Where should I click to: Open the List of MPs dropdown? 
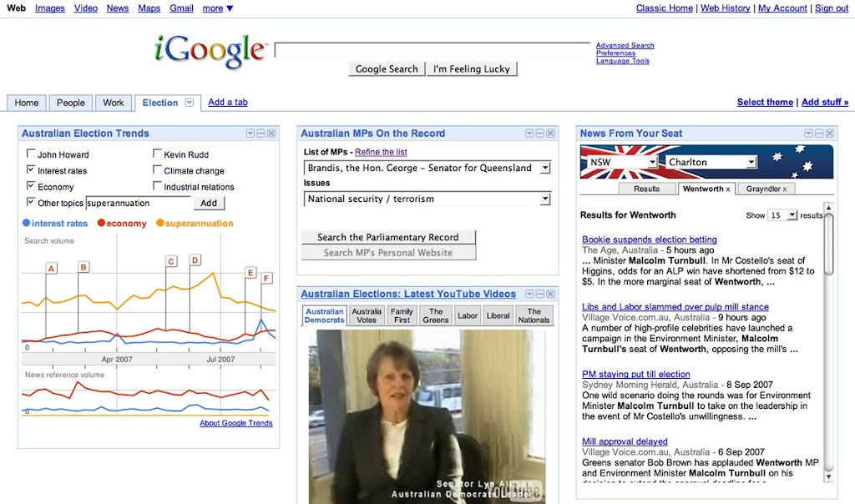(427, 168)
